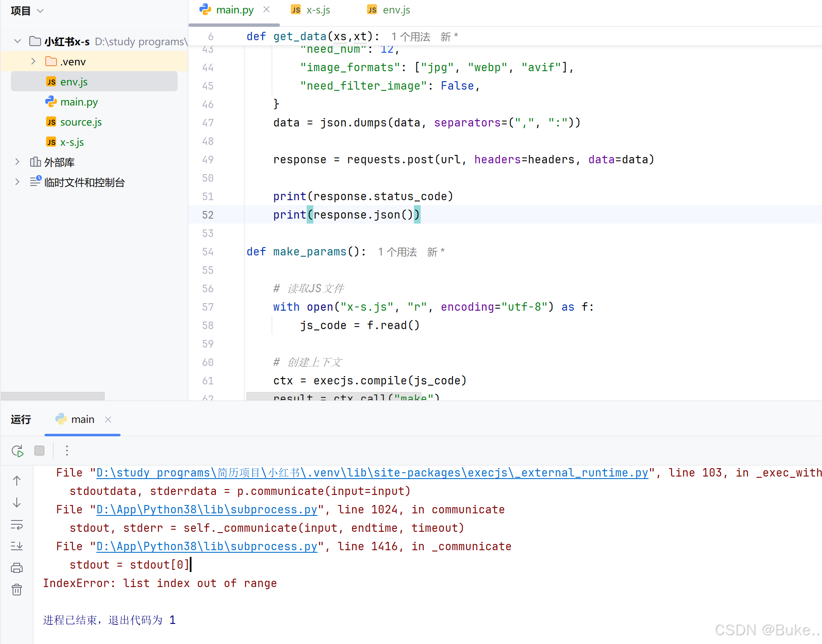This screenshot has width=822, height=644.
Task: Switch to the x-s.js editor tab
Action: 317,9
